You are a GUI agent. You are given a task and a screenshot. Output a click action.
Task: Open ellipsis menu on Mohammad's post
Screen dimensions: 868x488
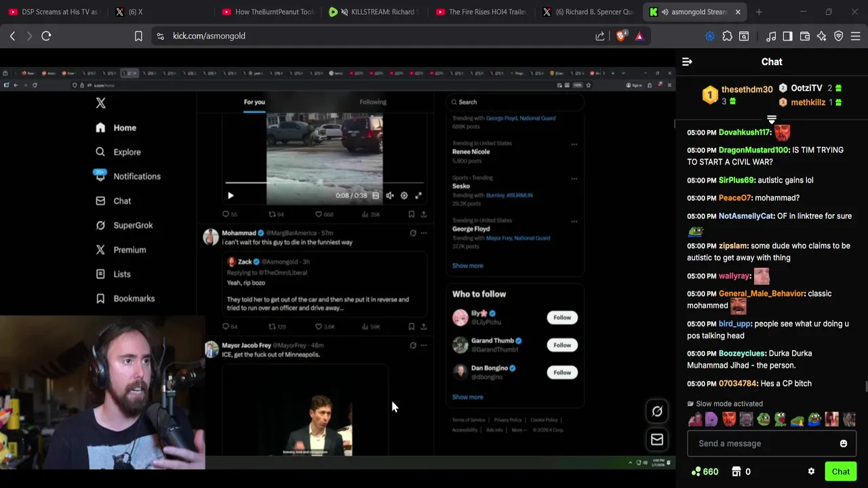pos(424,233)
